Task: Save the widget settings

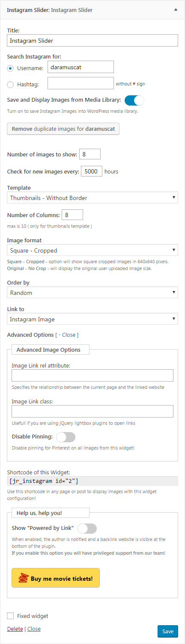Action: tap(168, 632)
